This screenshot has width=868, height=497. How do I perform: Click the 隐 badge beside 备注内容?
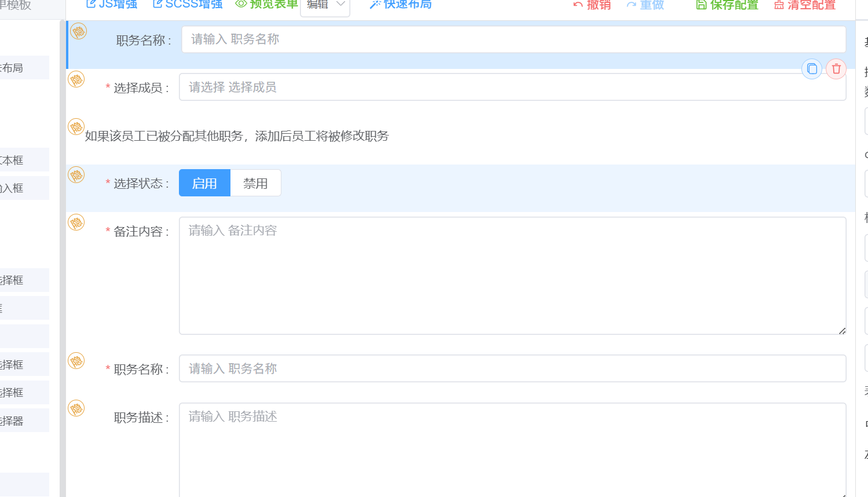point(76,222)
